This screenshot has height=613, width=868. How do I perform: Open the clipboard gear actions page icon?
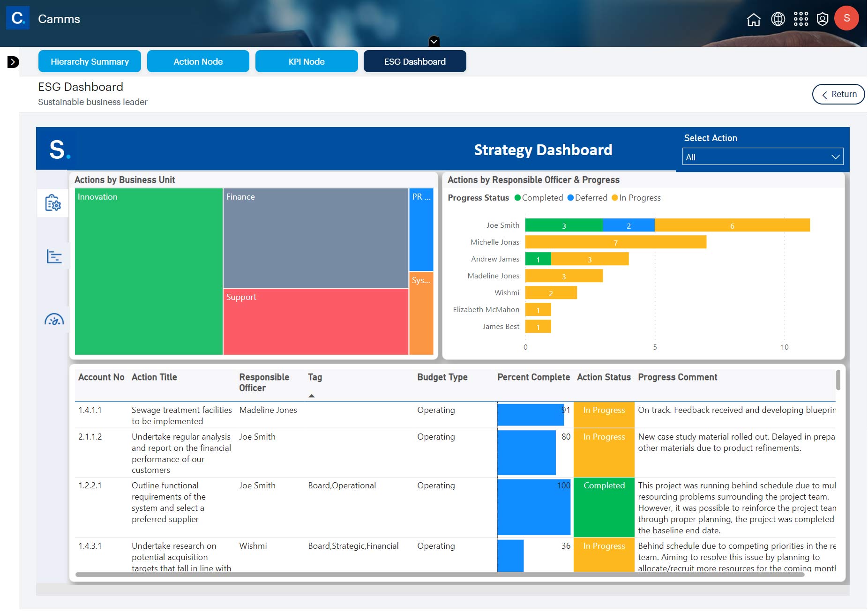pyautogui.click(x=53, y=203)
